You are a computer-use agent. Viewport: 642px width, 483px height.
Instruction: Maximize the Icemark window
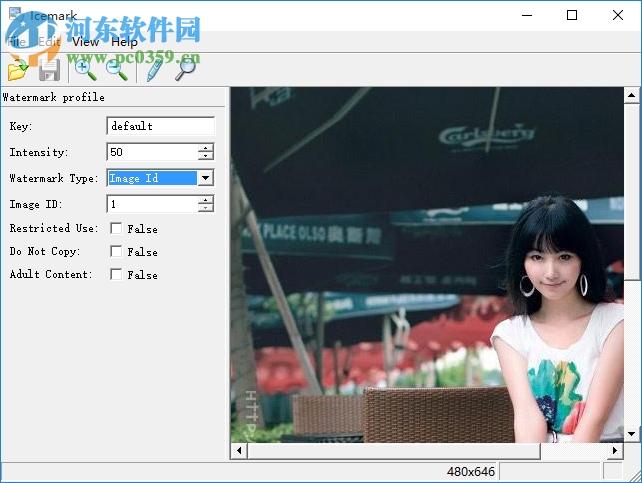(x=572, y=16)
